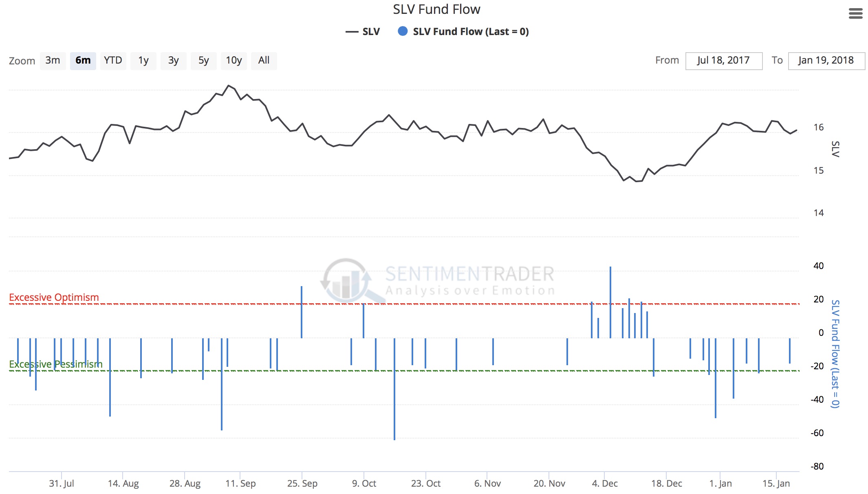Switch zoom to YTD

coord(113,61)
